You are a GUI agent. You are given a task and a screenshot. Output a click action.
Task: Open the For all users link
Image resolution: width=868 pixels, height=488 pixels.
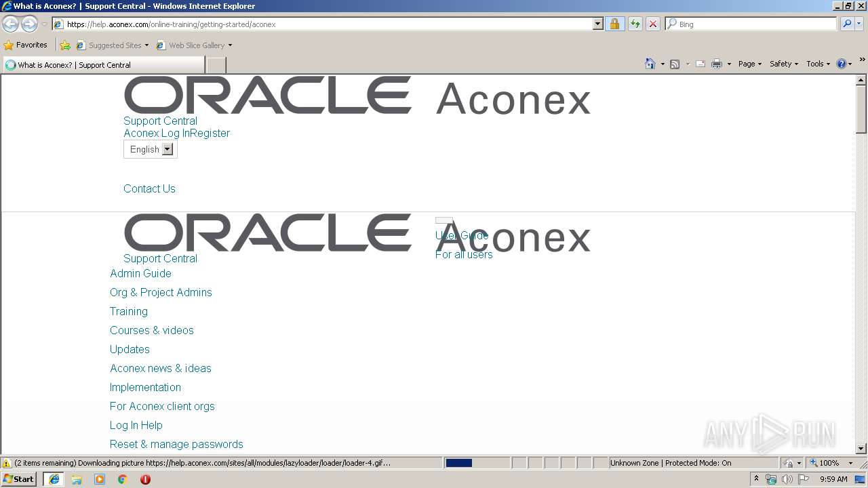pos(464,254)
